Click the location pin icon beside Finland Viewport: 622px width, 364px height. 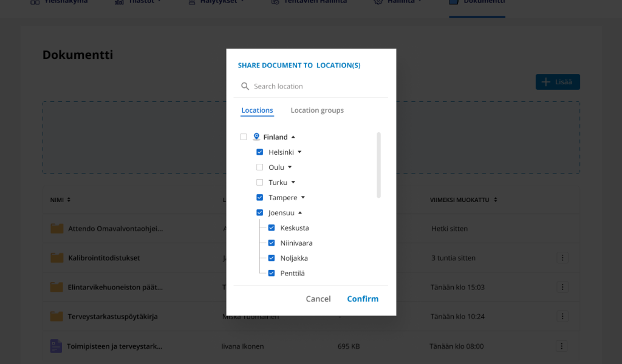[x=256, y=136]
